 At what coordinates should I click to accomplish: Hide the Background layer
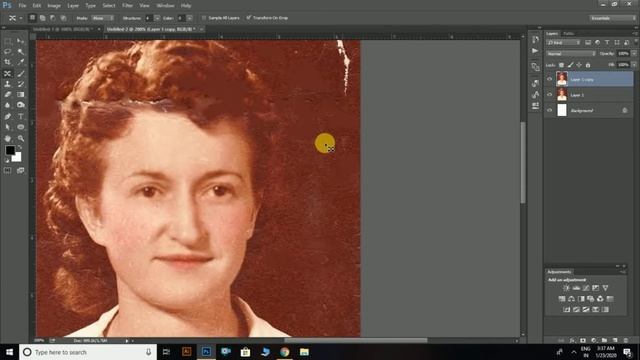[549, 110]
